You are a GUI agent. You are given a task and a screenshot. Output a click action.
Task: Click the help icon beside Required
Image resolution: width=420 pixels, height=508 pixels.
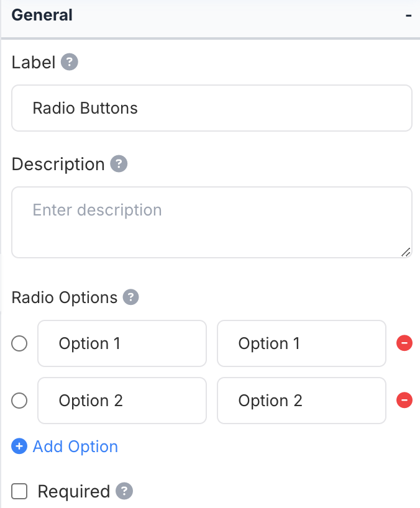[124, 491]
